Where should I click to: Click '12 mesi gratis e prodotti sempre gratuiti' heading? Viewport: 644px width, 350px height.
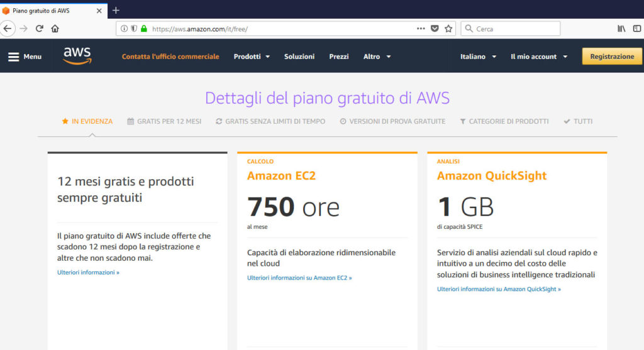coord(125,190)
